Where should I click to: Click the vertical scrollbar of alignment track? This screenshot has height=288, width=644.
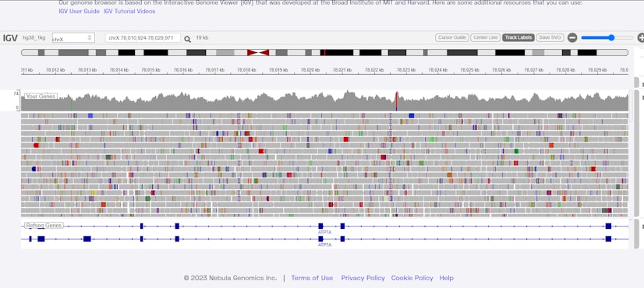coord(636,154)
